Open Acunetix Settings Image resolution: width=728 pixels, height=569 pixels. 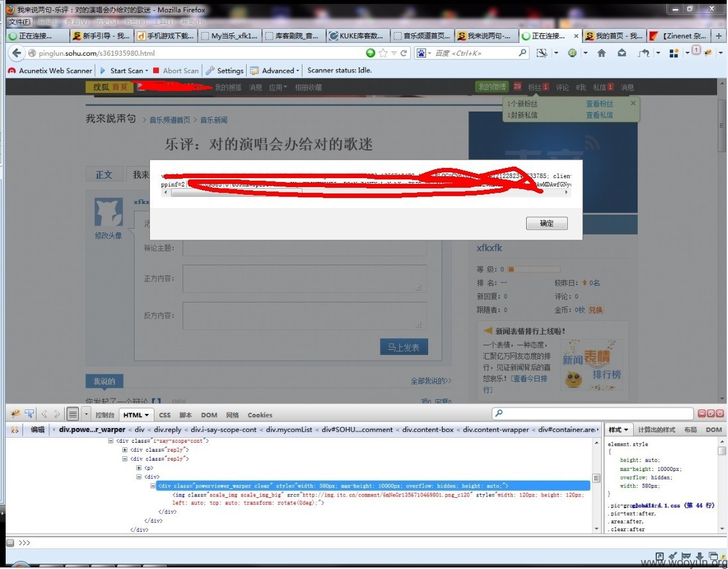(x=225, y=70)
